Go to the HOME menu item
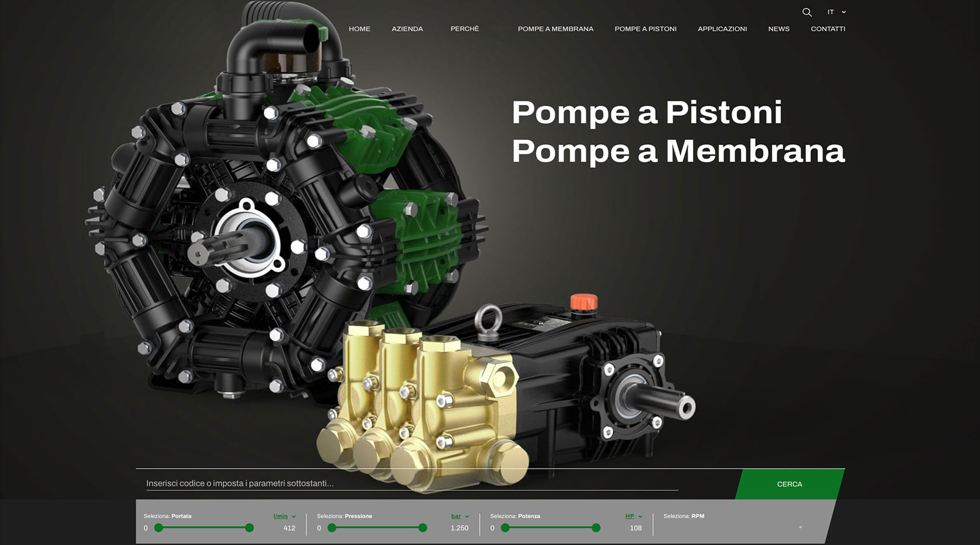980x545 pixels. click(359, 29)
